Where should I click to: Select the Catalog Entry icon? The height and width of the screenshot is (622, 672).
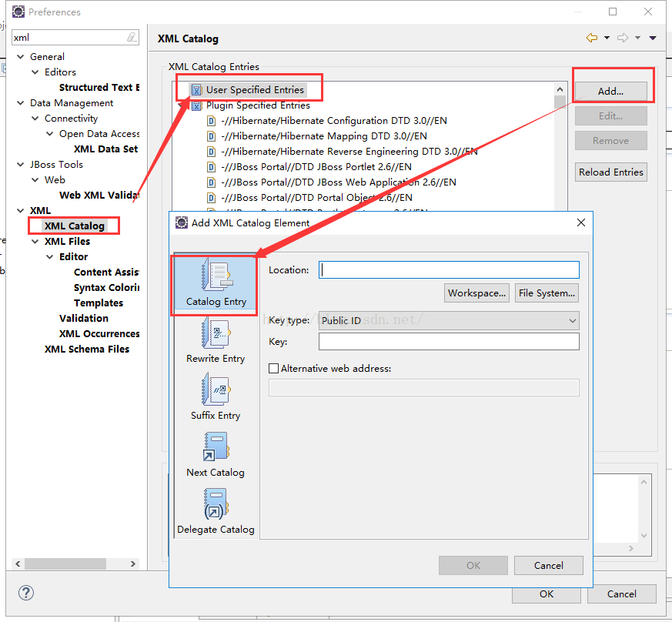coord(217,275)
